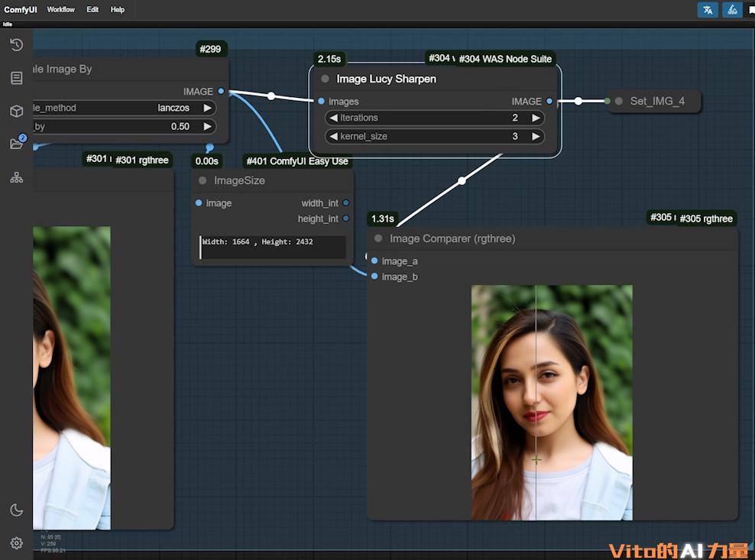
Task: Click the 2.15s execution time badge
Action: point(329,59)
